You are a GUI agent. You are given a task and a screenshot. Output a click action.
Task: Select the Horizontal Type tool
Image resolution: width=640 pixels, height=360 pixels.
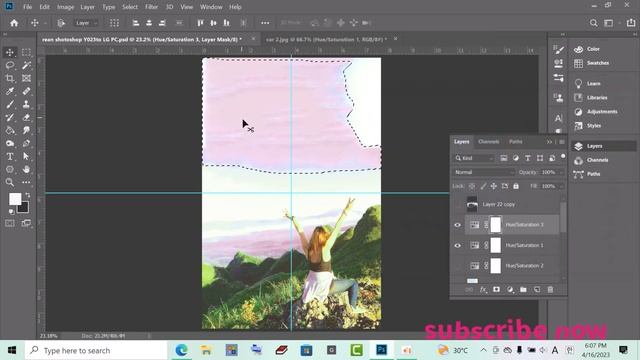point(10,156)
